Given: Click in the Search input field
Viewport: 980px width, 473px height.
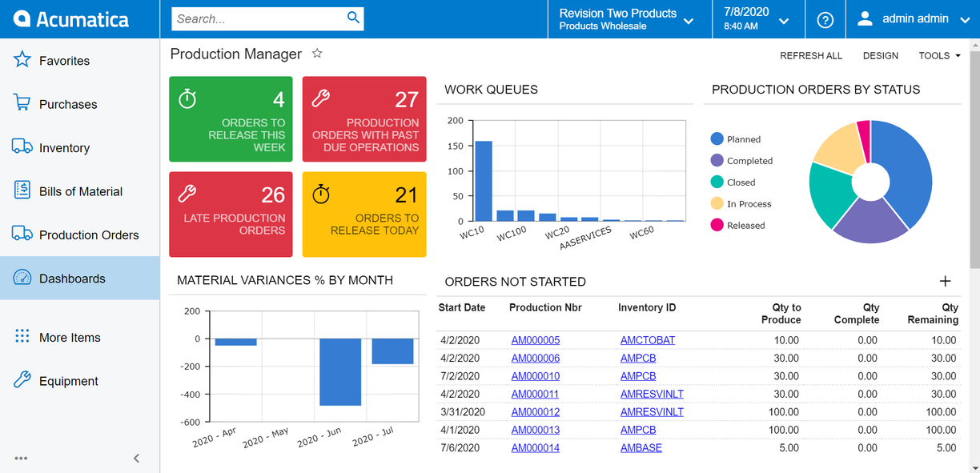Looking at the screenshot, I should (x=258, y=18).
